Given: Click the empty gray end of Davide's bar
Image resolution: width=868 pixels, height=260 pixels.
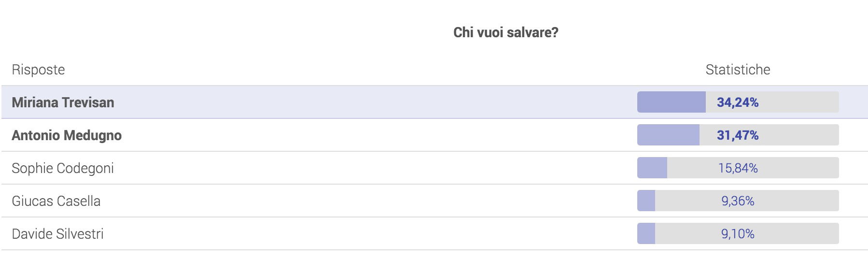Looking at the screenshot, I should pyautogui.click(x=811, y=234).
